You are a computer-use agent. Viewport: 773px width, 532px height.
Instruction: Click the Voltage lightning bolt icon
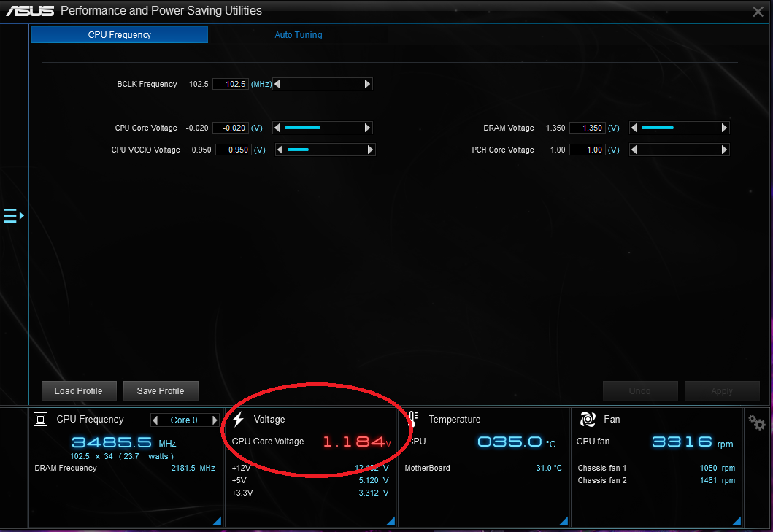tap(239, 419)
